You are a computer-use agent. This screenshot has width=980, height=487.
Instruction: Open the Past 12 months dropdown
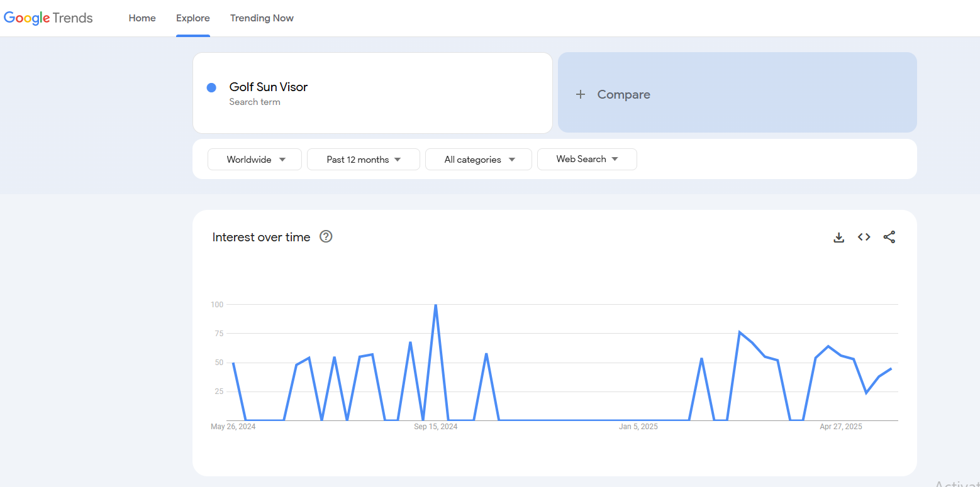(x=364, y=159)
